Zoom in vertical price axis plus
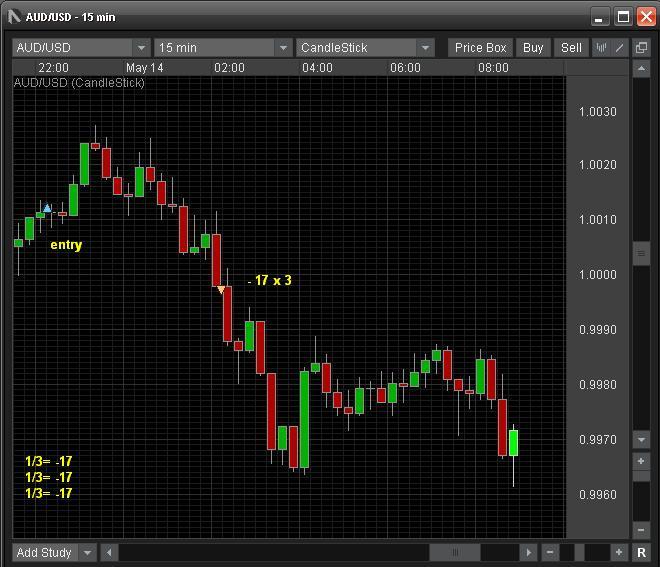 click(x=641, y=461)
